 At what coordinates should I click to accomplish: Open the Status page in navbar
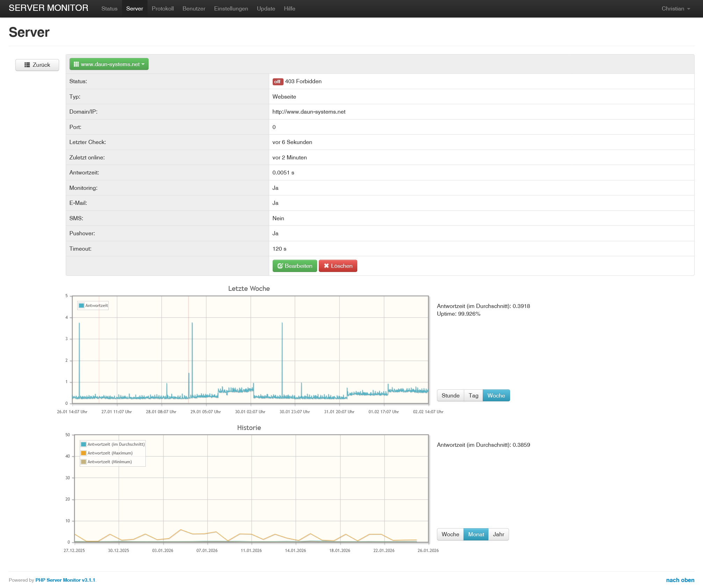109,9
